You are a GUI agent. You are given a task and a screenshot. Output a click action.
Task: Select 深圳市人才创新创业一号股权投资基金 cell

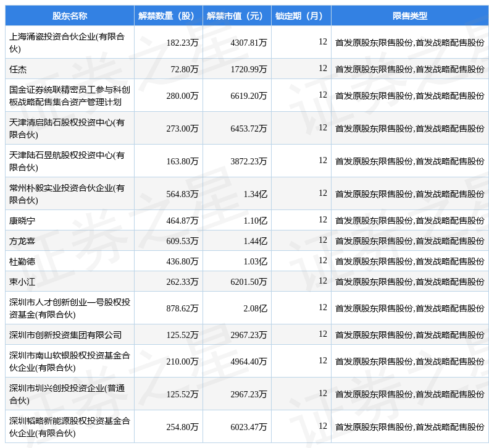pyautogui.click(x=70, y=308)
